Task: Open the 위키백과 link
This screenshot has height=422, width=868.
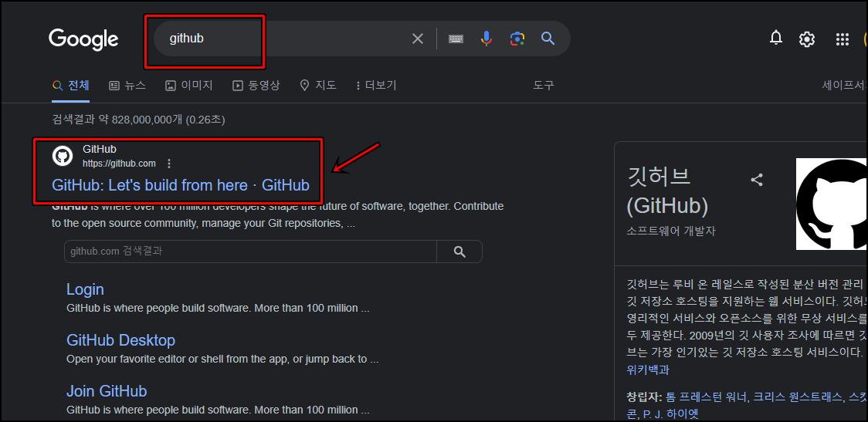Action: click(648, 370)
